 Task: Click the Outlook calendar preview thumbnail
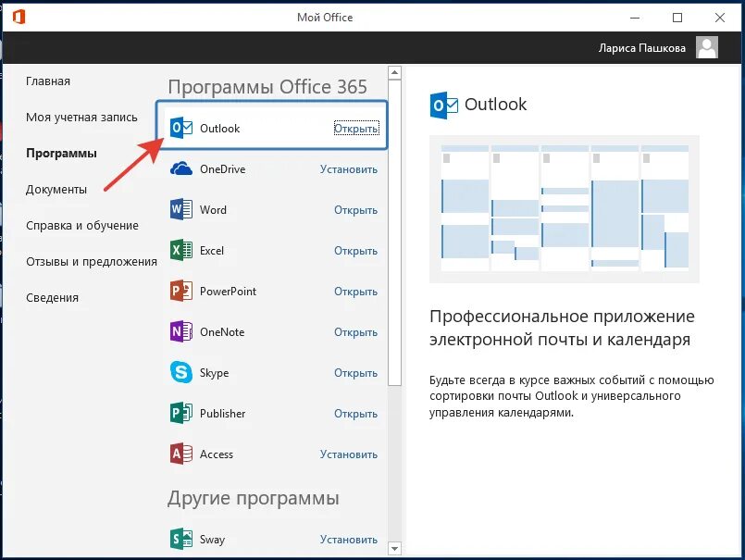pos(564,209)
